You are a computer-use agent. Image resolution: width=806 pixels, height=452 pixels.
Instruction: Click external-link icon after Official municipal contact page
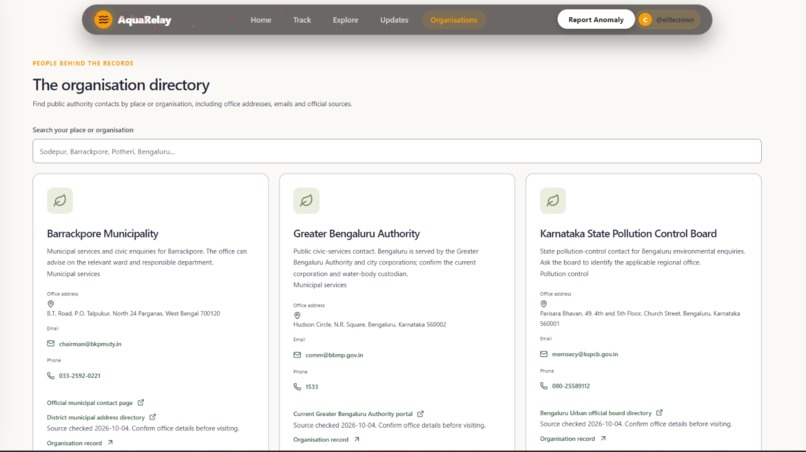click(141, 402)
